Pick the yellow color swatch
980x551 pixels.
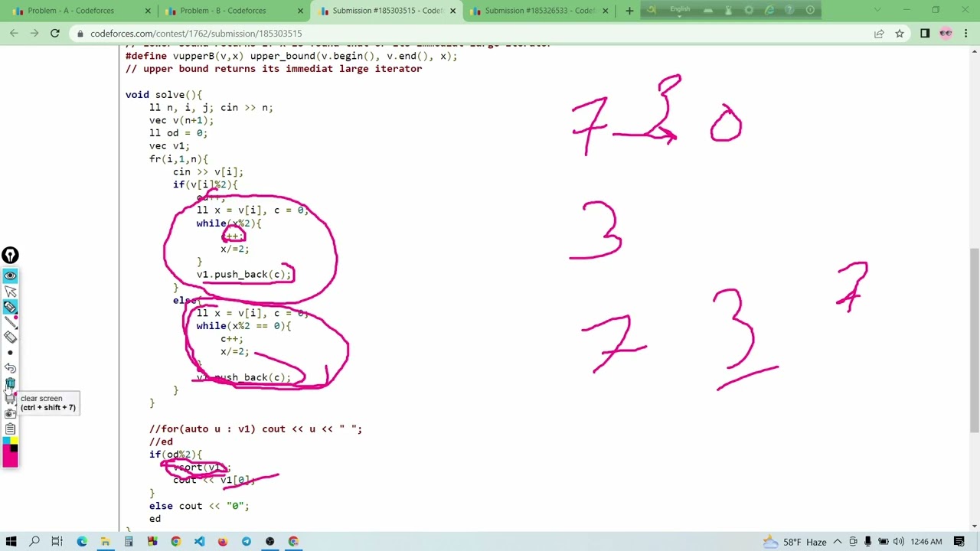tap(14, 441)
